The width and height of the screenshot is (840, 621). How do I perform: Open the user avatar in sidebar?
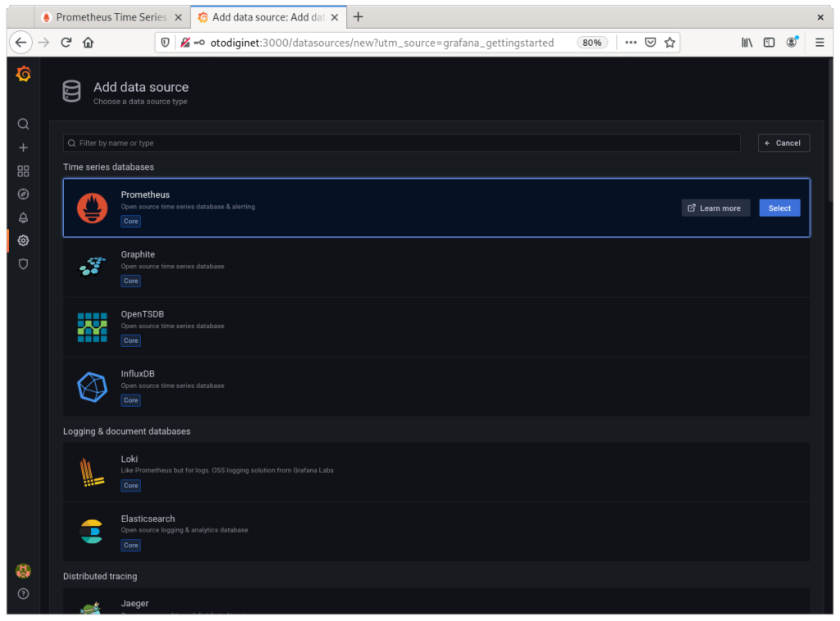pyautogui.click(x=23, y=571)
